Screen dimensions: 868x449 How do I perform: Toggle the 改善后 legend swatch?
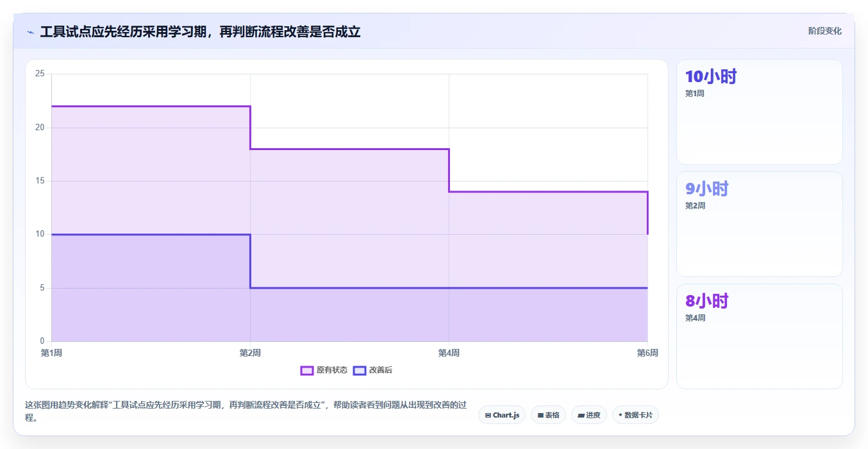pyautogui.click(x=359, y=370)
